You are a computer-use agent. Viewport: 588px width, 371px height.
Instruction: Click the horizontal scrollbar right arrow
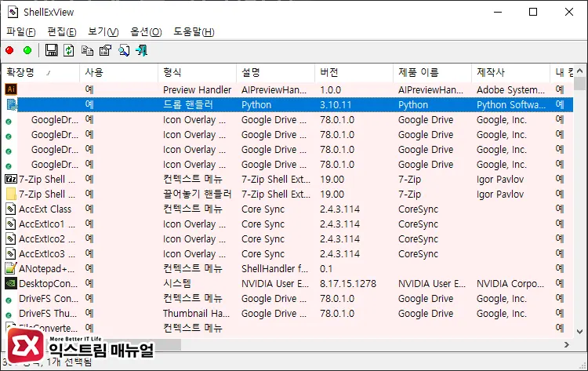point(566,344)
